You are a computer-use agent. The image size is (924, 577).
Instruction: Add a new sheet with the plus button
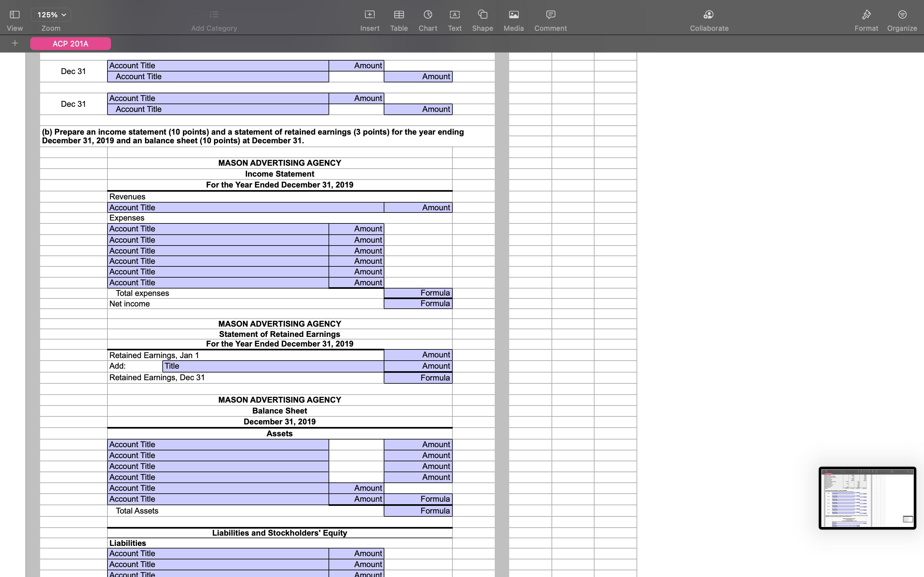click(x=15, y=43)
